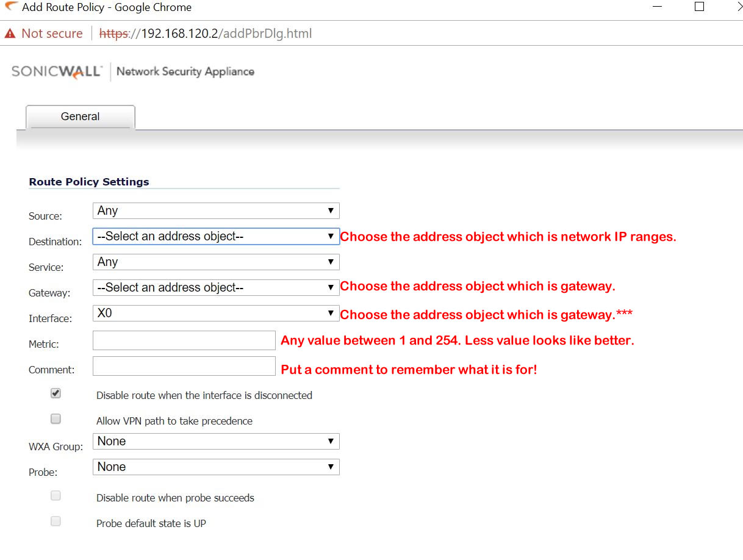Check 'Disable route when probe succeeds'
This screenshot has width=743, height=560.
[56, 495]
